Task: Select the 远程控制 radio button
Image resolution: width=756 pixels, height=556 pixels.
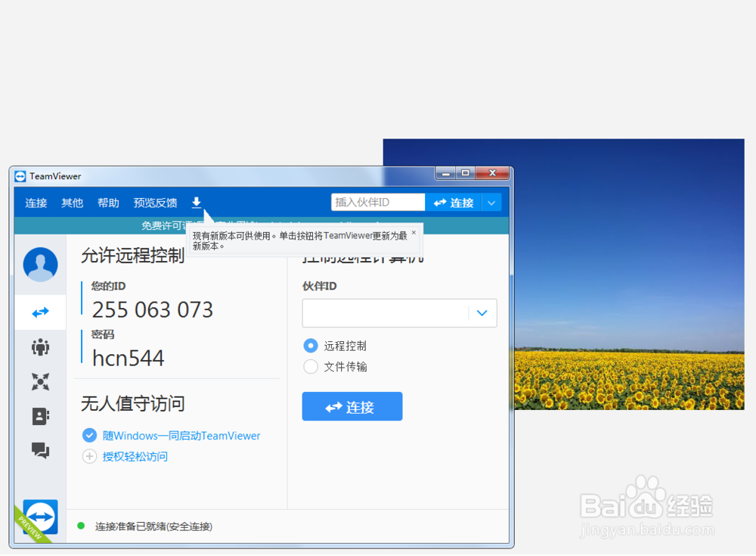Action: pos(311,346)
